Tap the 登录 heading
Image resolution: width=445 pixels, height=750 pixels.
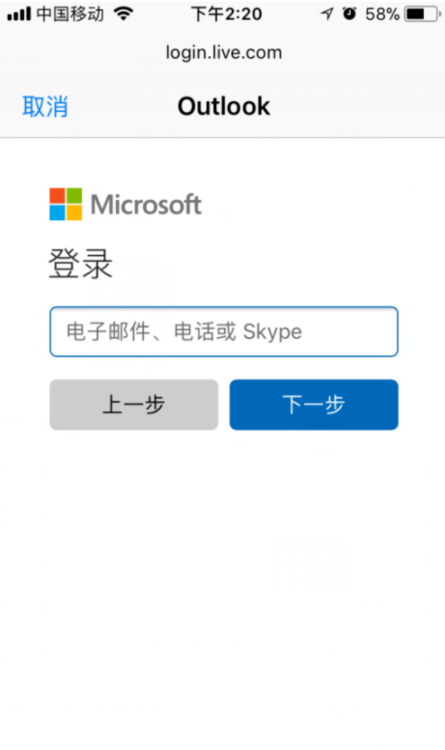(x=80, y=264)
